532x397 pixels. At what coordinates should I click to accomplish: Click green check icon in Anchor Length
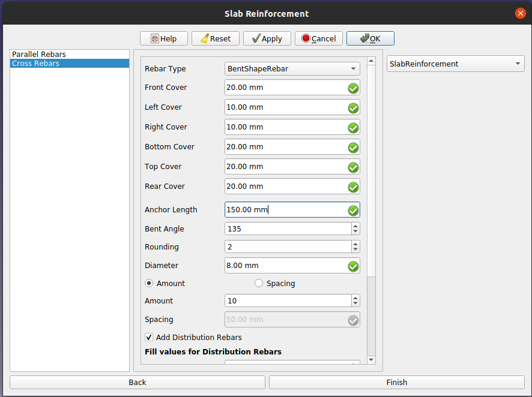click(x=353, y=210)
